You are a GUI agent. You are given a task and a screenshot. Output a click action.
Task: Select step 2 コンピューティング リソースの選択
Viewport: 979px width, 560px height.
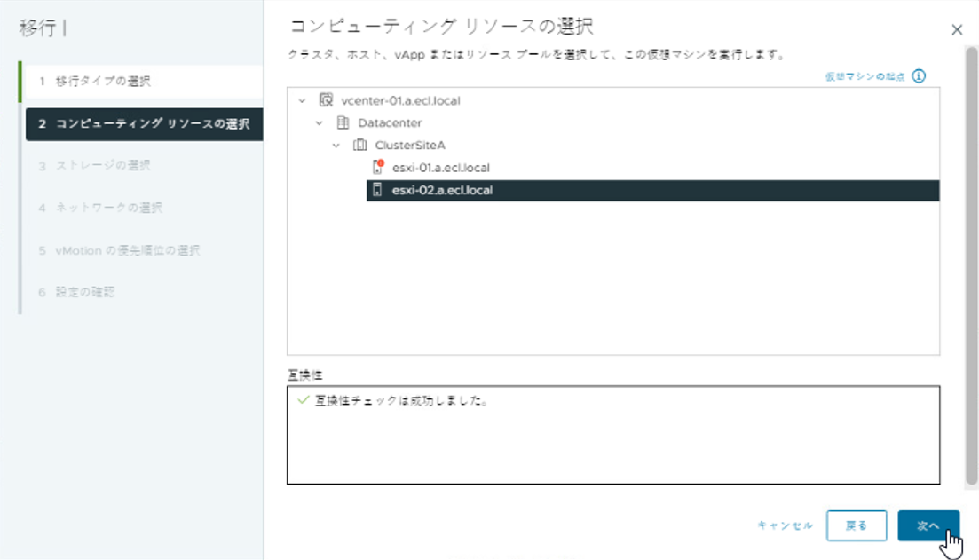144,124
